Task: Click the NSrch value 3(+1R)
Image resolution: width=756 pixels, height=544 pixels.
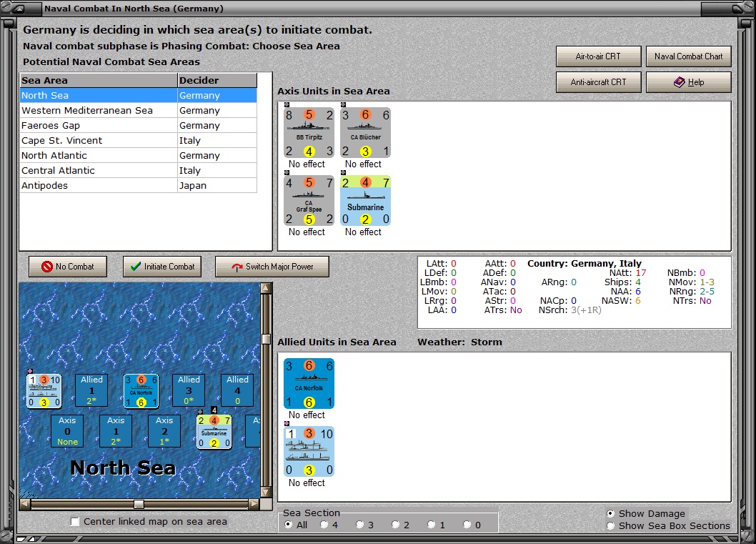Action: click(x=586, y=310)
